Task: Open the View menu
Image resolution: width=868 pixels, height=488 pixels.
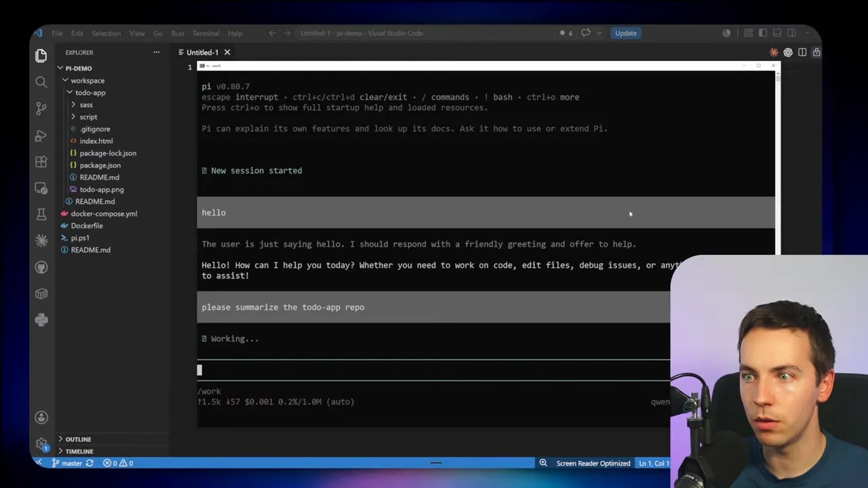Action: pos(137,33)
